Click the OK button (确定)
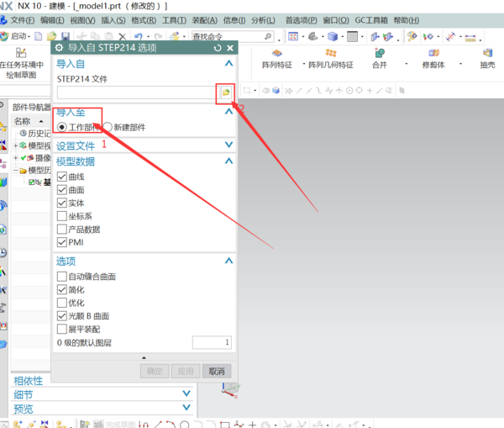This screenshot has height=428, width=504. (x=155, y=372)
